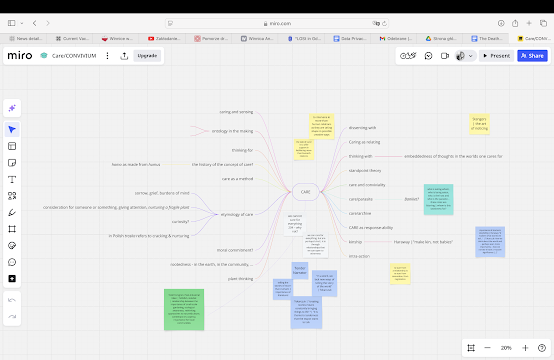
Task: Expand the user avatar dropdown arrow
Action: [471, 56]
